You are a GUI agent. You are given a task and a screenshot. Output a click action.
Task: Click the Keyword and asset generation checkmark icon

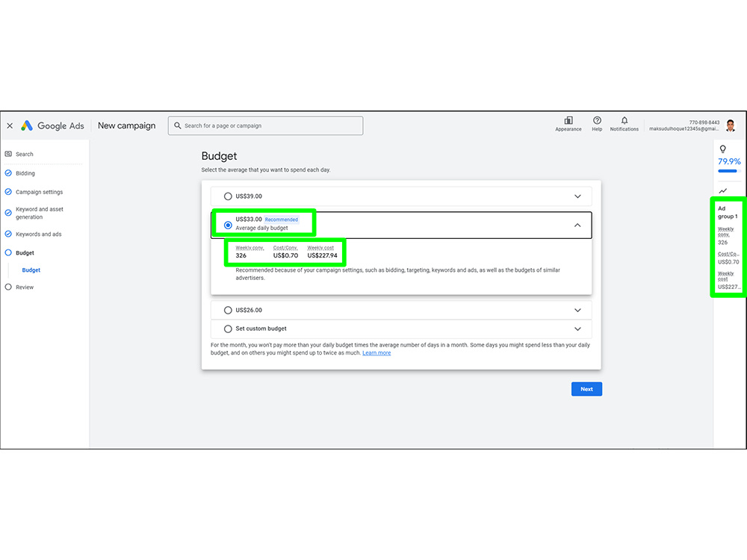8,213
